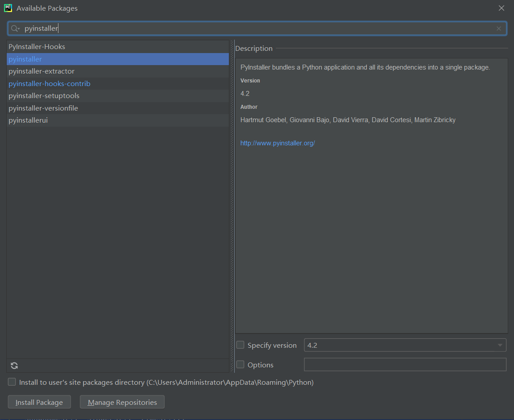This screenshot has height=420, width=514.
Task: Click the author names line in the description
Action: click(x=348, y=120)
